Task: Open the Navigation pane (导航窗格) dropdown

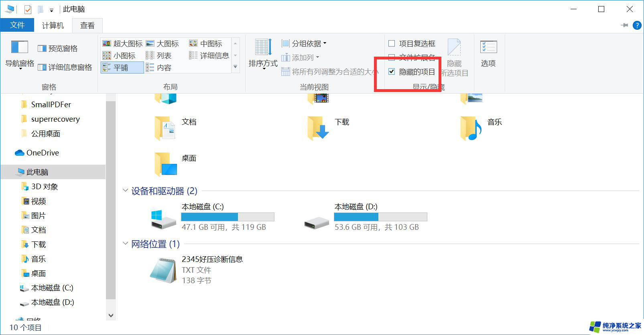Action: coord(20,54)
